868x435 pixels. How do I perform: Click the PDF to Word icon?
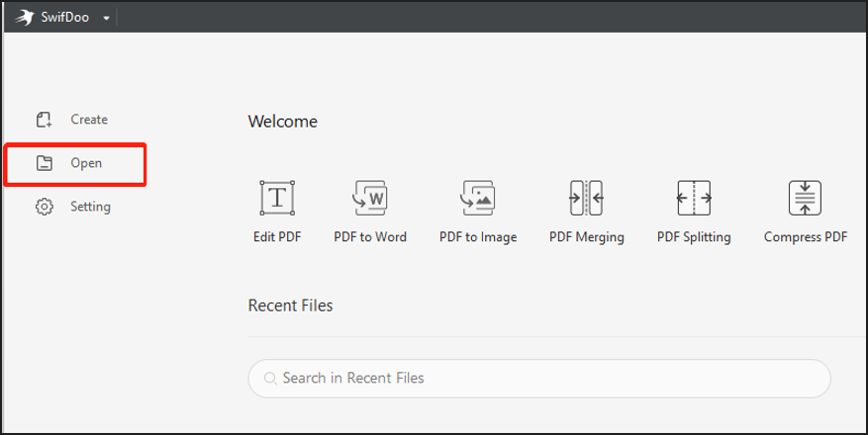[370, 198]
